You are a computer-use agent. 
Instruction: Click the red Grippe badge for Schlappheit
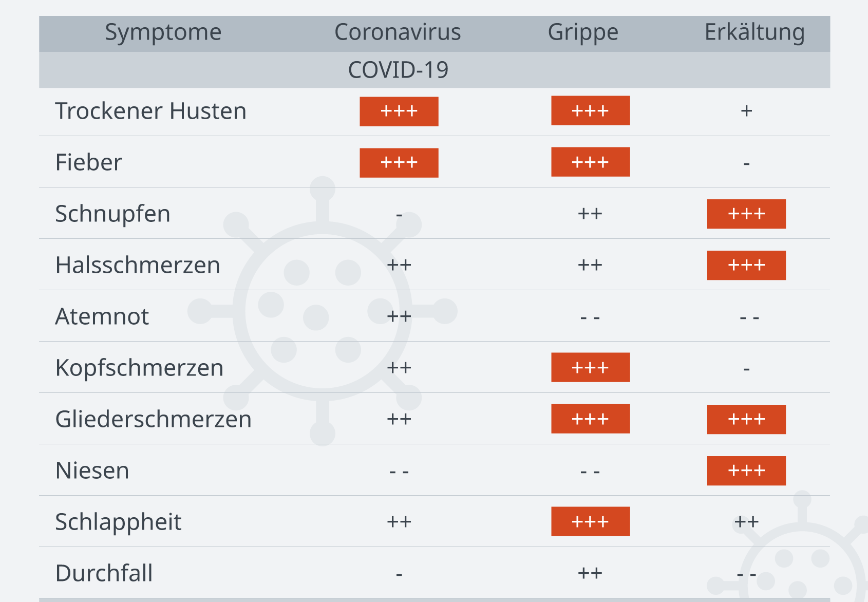pyautogui.click(x=591, y=521)
